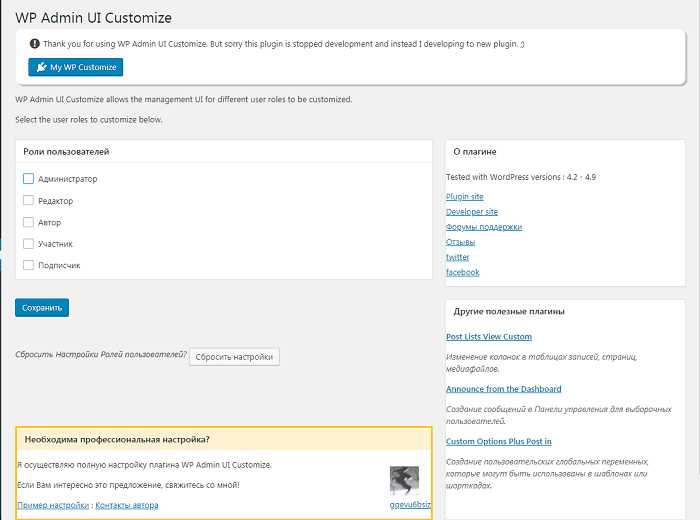
Task: Follow the twitter link
Action: (x=458, y=257)
